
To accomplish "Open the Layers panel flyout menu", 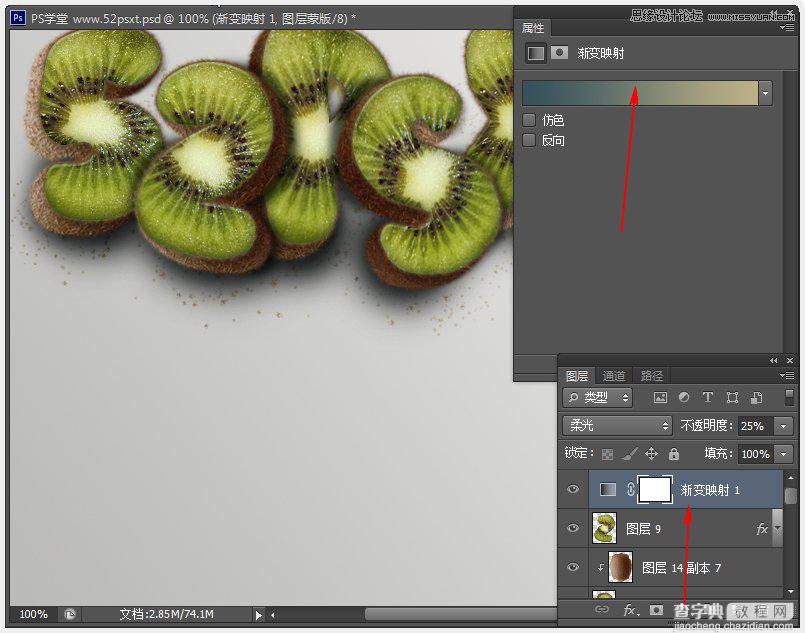I will [x=787, y=376].
